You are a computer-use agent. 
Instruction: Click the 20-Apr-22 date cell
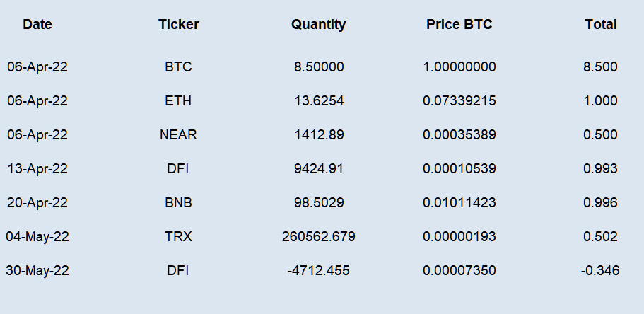pos(37,203)
